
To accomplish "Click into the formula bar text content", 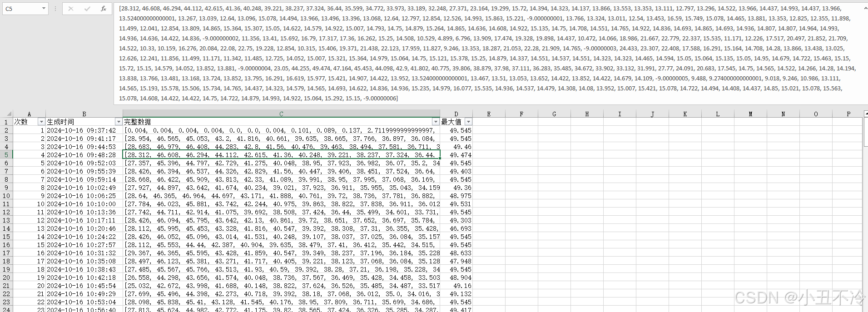I will (487, 53).
